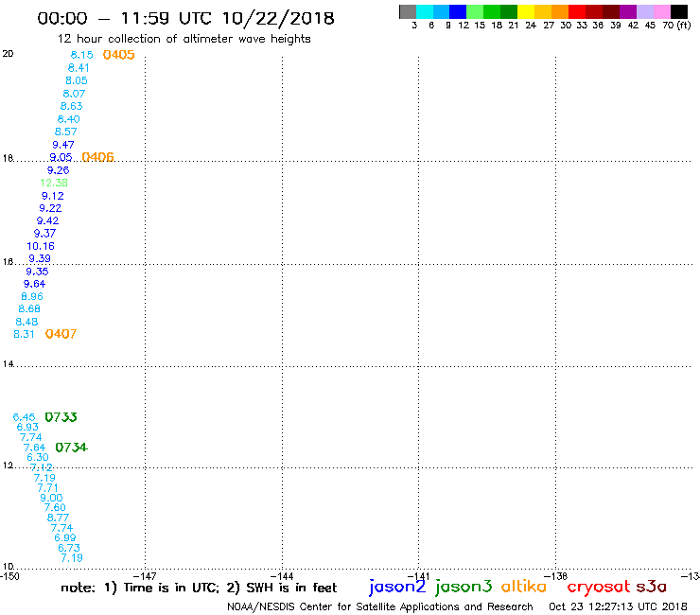Click the 8.05 wave height value

pyautogui.click(x=77, y=80)
